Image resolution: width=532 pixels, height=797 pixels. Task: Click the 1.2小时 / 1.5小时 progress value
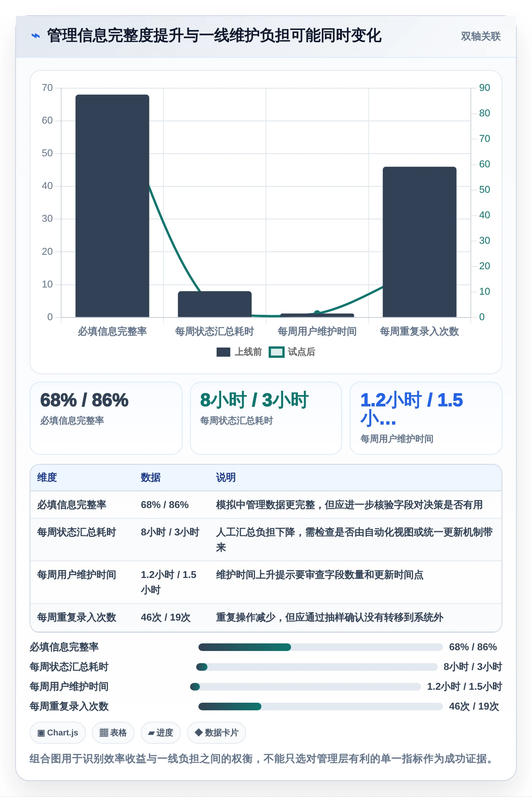click(464, 687)
